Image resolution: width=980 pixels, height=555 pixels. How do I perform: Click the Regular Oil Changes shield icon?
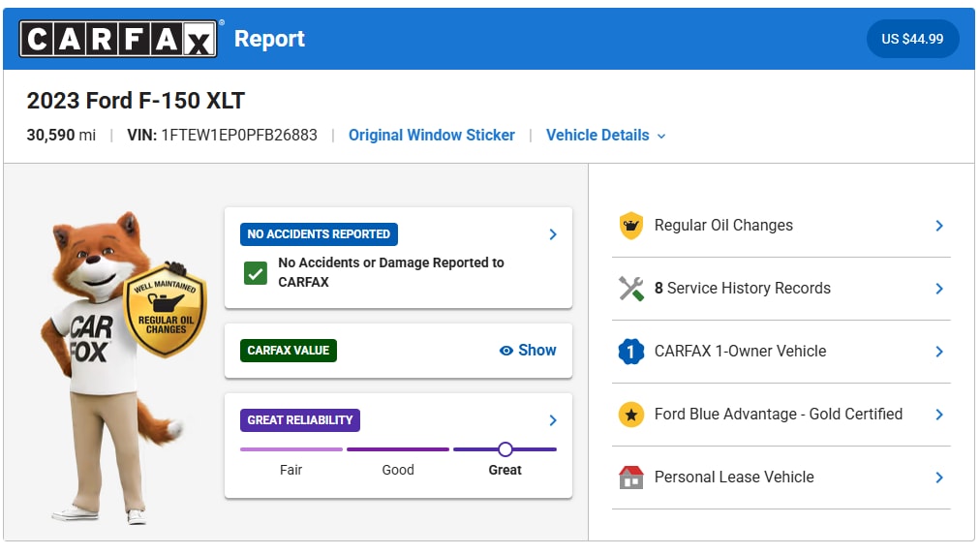click(x=630, y=226)
